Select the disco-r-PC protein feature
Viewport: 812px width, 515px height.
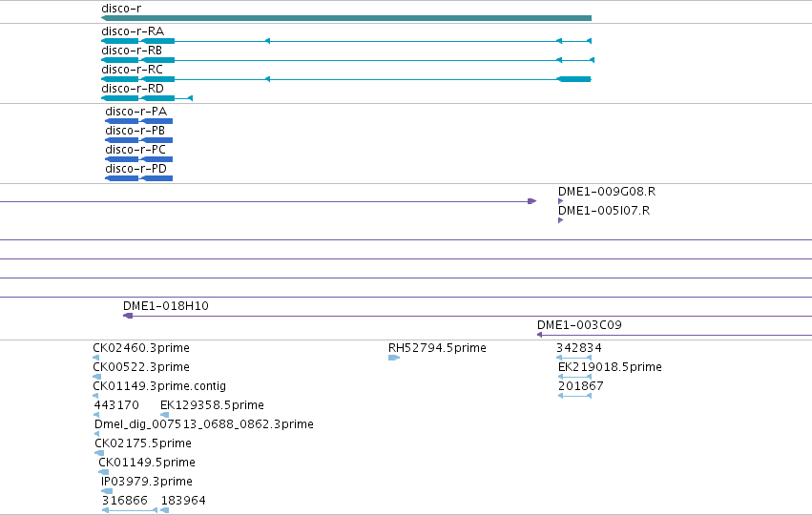[x=138, y=159]
